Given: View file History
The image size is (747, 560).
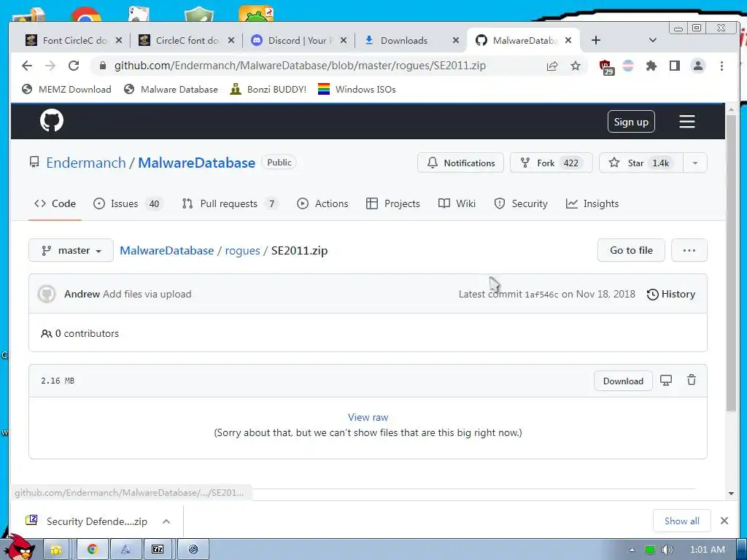Looking at the screenshot, I should click(671, 294).
